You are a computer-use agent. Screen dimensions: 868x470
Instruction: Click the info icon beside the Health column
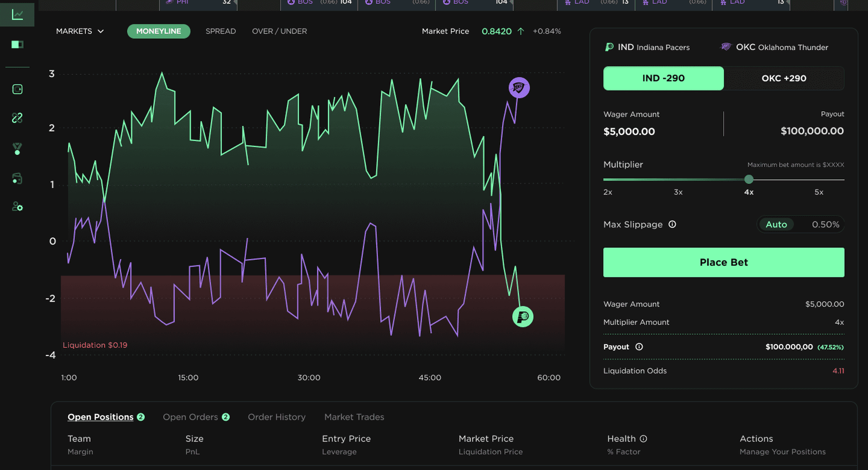[x=643, y=439]
